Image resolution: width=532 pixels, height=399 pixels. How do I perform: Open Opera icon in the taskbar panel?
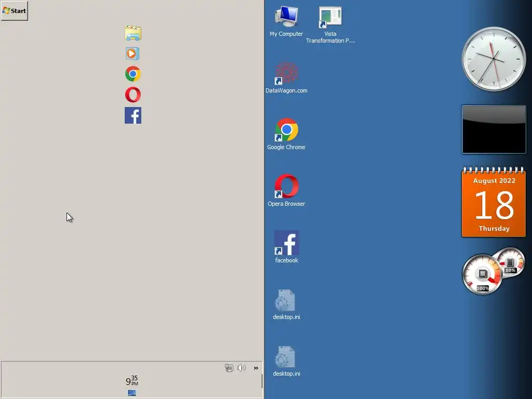133,95
